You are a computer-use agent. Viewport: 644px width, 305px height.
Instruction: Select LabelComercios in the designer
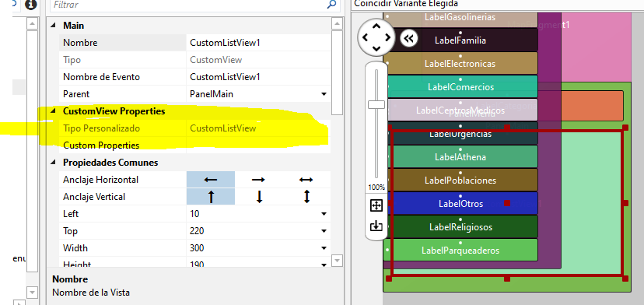460,87
